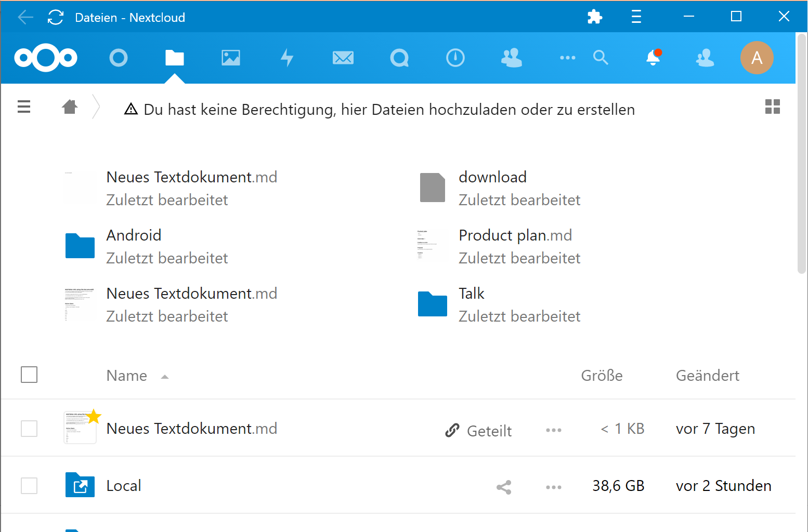This screenshot has height=532, width=808.
Task: Open Local folder in file list
Action: (x=124, y=486)
